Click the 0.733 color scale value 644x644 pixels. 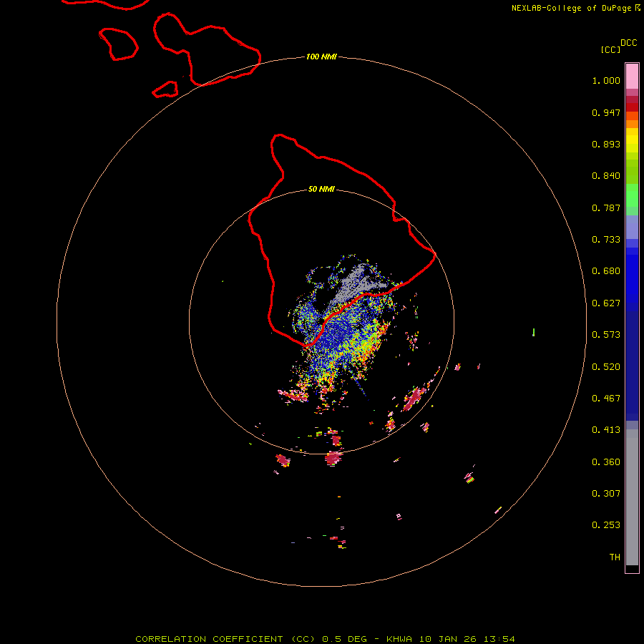tap(606, 240)
